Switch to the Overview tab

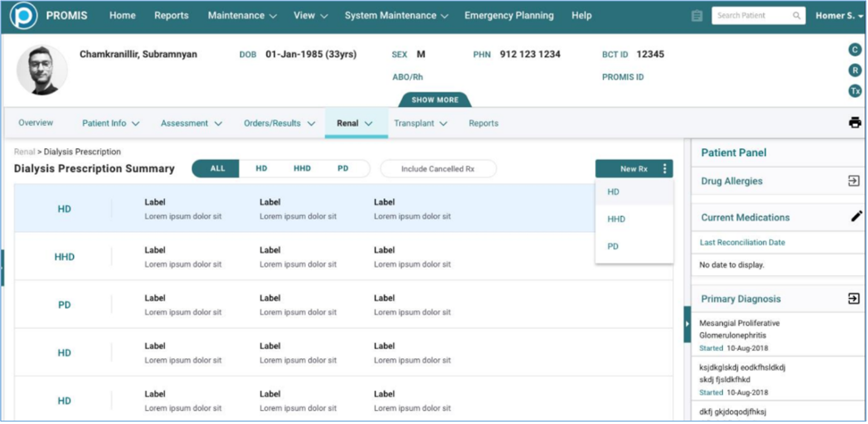[x=36, y=123]
